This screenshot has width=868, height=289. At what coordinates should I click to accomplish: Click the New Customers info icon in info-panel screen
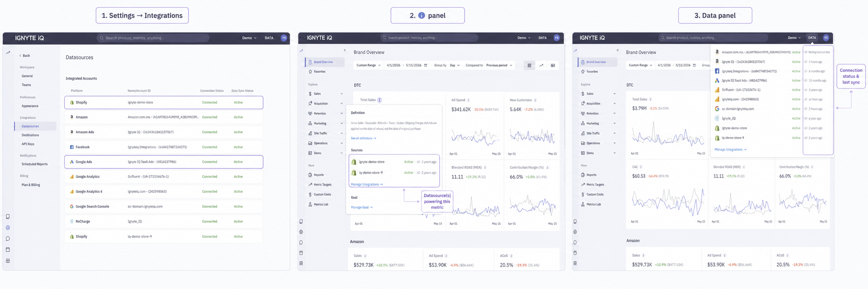(x=535, y=100)
